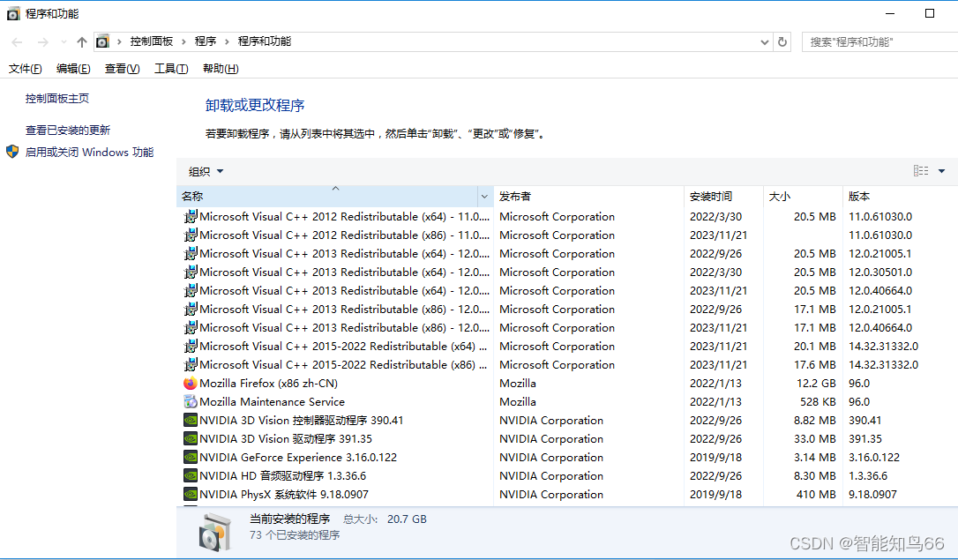Expand the view options arrow
This screenshot has width=958, height=560.
coord(941,171)
